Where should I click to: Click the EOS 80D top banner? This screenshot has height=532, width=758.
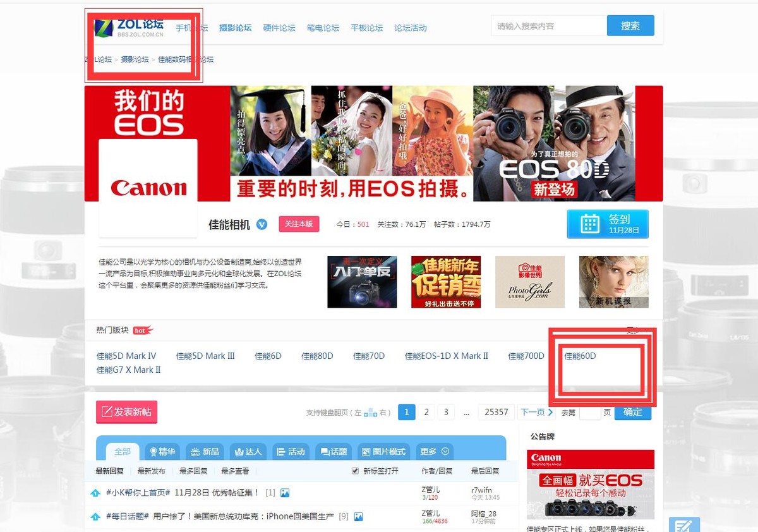click(x=373, y=143)
